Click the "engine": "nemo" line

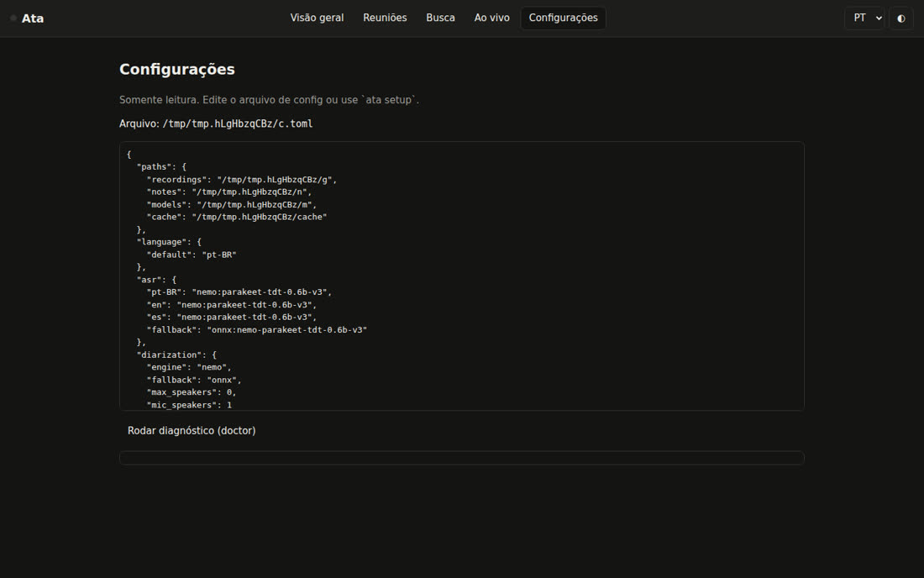[x=189, y=367]
